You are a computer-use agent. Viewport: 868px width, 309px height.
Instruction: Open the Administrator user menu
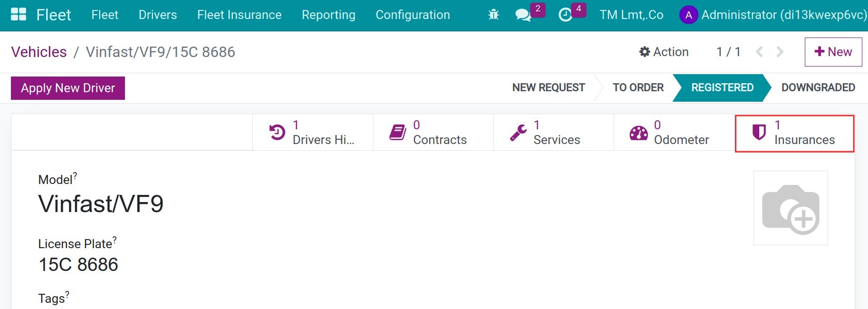tap(773, 15)
